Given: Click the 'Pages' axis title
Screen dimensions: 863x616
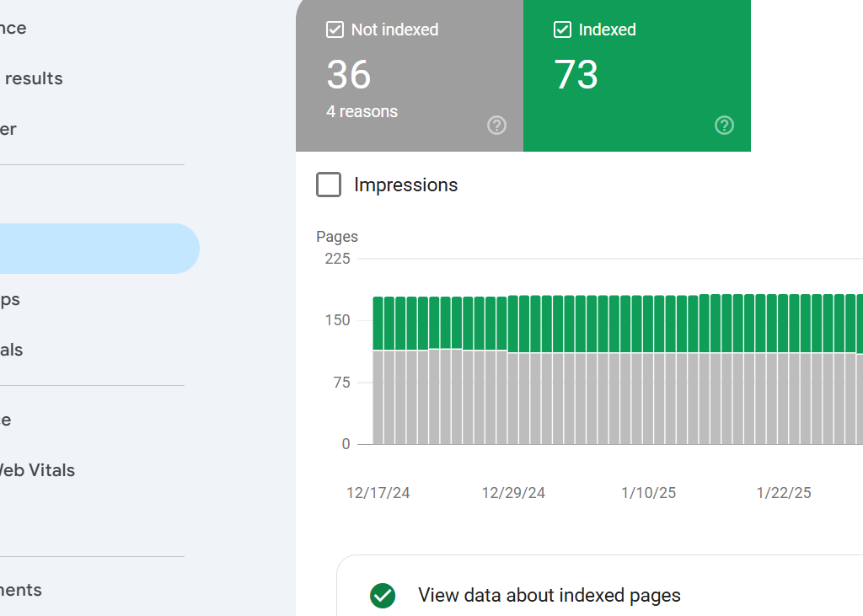Looking at the screenshot, I should [x=337, y=237].
